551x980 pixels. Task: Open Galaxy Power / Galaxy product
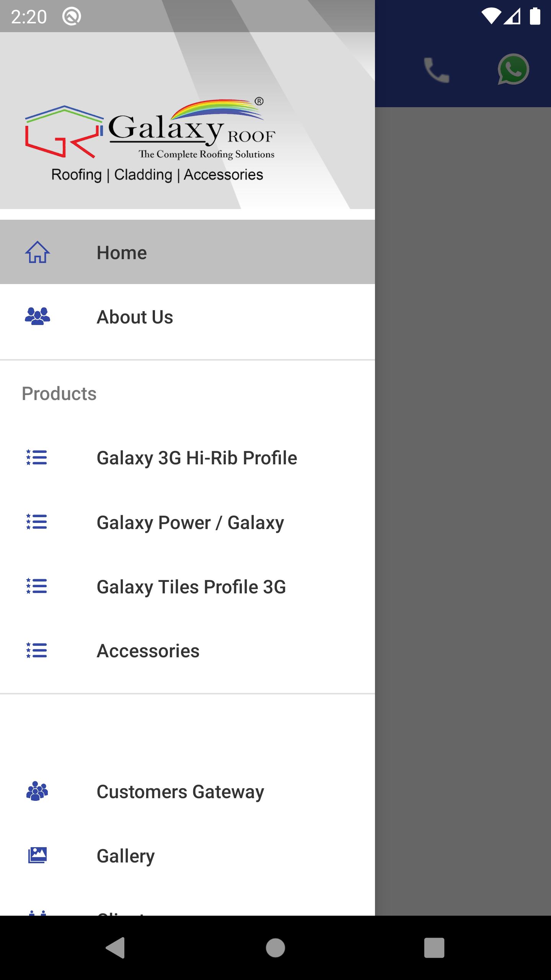click(x=187, y=522)
